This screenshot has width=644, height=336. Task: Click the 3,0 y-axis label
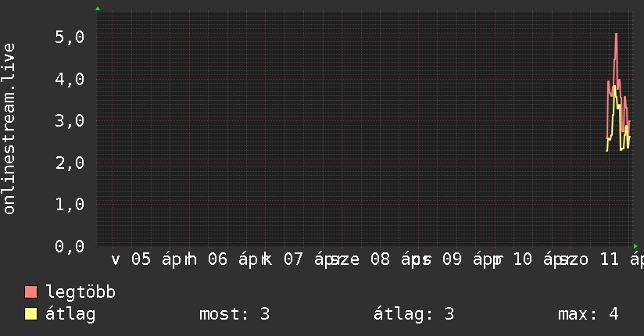67,120
